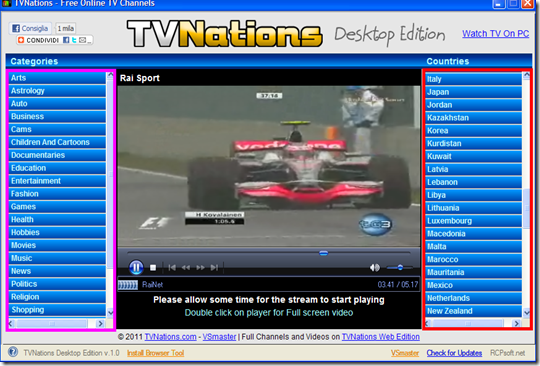Pause the Rai Sport video
The height and width of the screenshot is (366, 540).
pyautogui.click(x=136, y=267)
